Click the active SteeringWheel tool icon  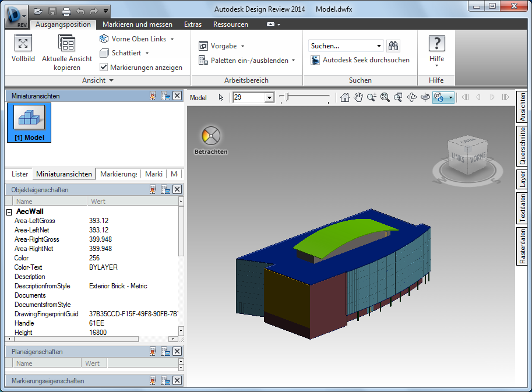pyautogui.click(x=439, y=97)
